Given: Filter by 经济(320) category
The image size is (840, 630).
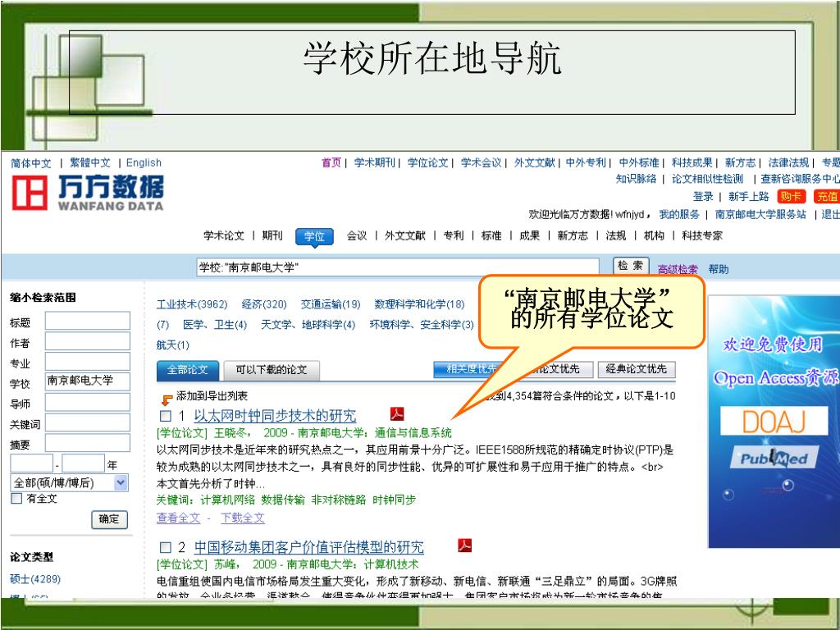Looking at the screenshot, I should 264,304.
